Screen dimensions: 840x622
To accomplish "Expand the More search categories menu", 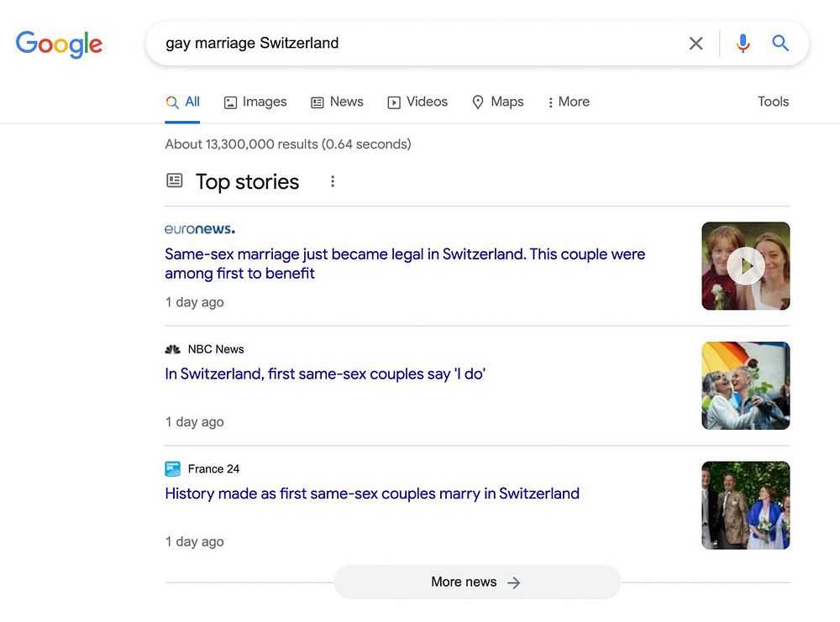I will (x=569, y=102).
